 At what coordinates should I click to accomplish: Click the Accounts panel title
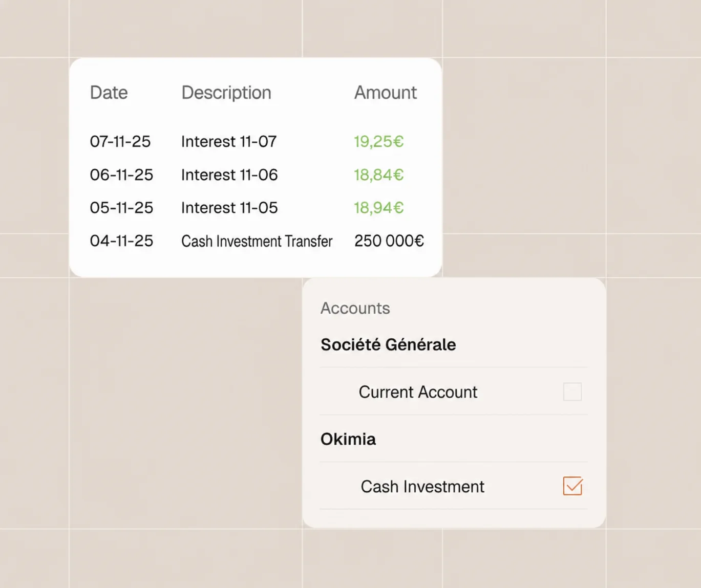pyautogui.click(x=355, y=308)
